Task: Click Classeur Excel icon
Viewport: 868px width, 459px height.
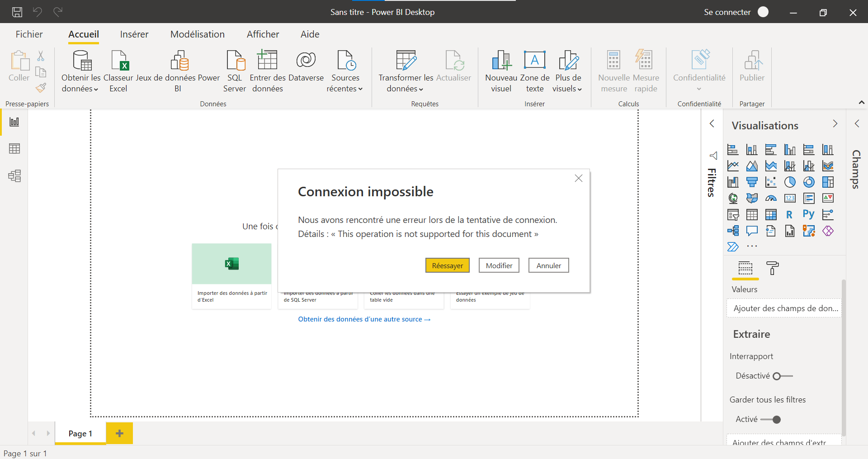Action: [120, 60]
